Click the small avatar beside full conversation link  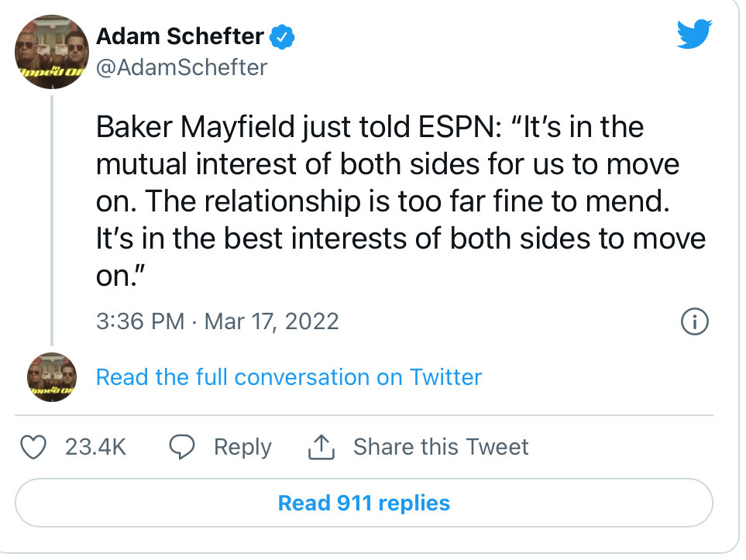click(x=52, y=377)
